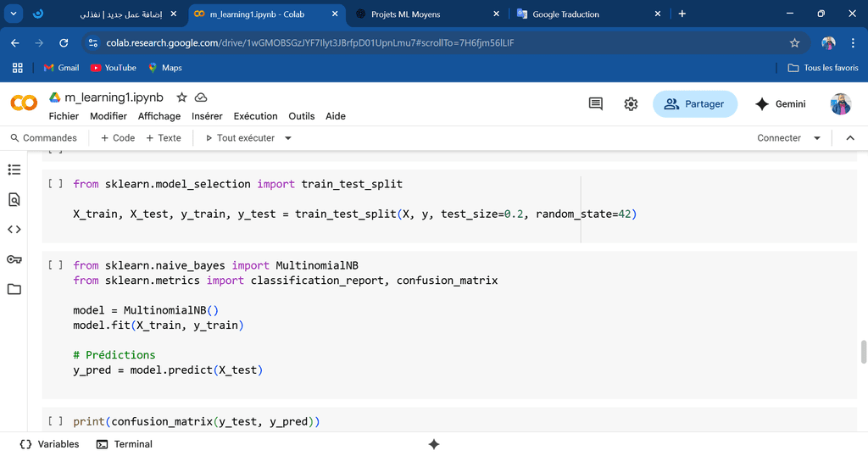
Task: Open the Chrome apps grid shortcut
Action: pyautogui.click(x=18, y=68)
